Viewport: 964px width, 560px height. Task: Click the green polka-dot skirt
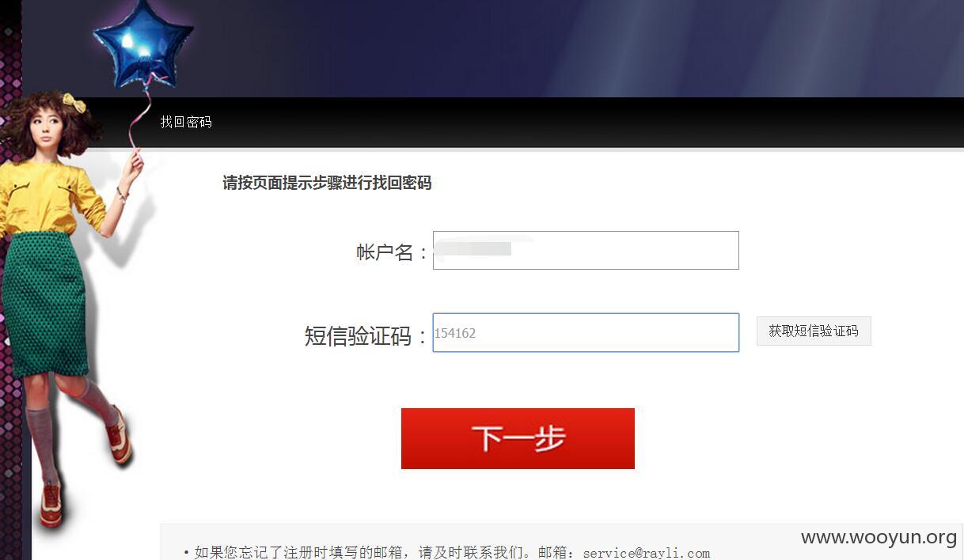pyautogui.click(x=45, y=305)
